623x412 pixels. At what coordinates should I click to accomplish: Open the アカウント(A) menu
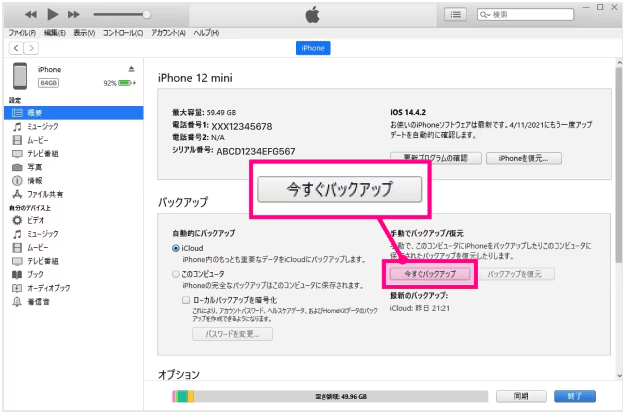[168, 33]
